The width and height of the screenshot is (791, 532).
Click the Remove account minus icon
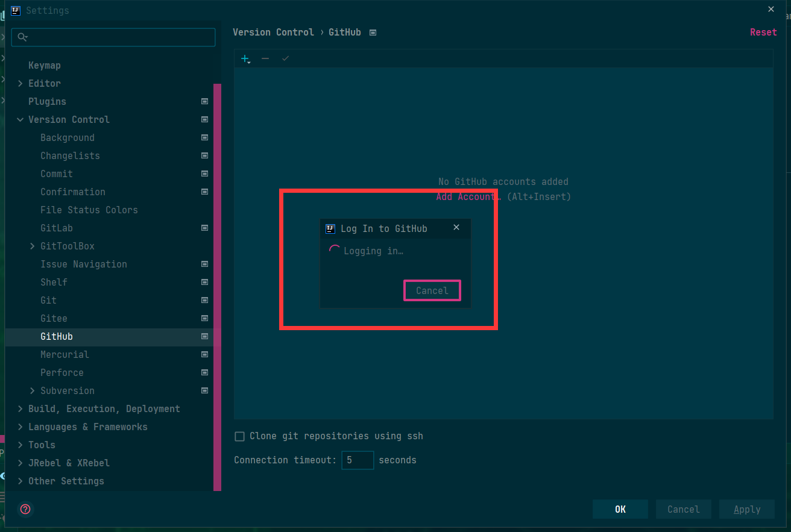(x=265, y=58)
